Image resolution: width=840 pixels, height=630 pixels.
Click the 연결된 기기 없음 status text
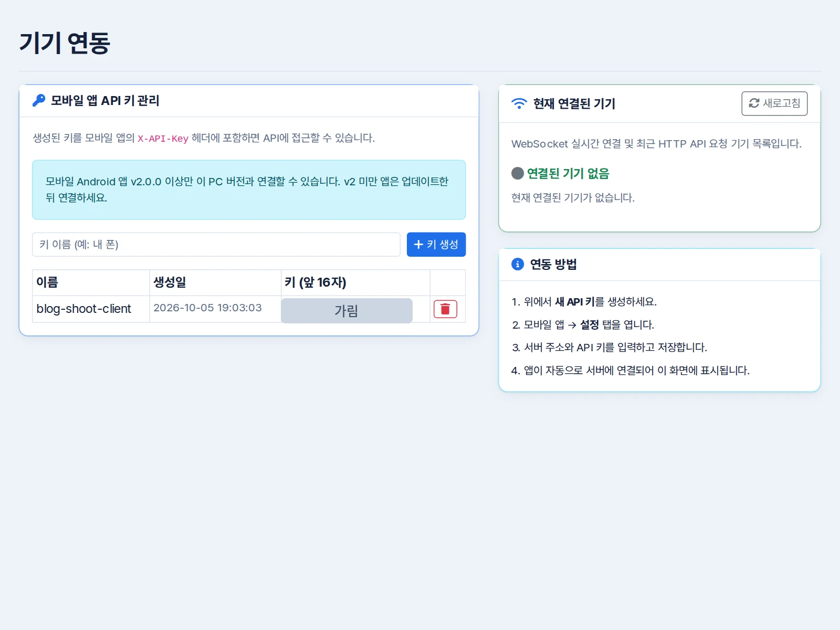pos(568,173)
